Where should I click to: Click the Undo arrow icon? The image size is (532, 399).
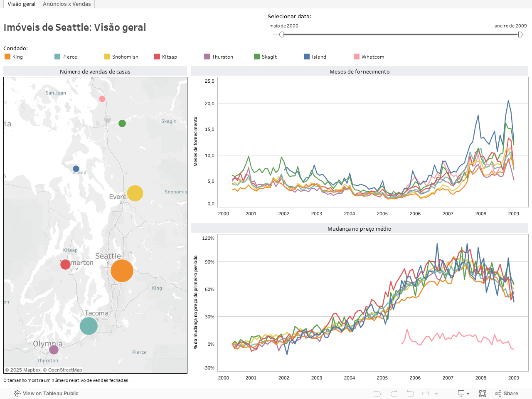(x=377, y=394)
